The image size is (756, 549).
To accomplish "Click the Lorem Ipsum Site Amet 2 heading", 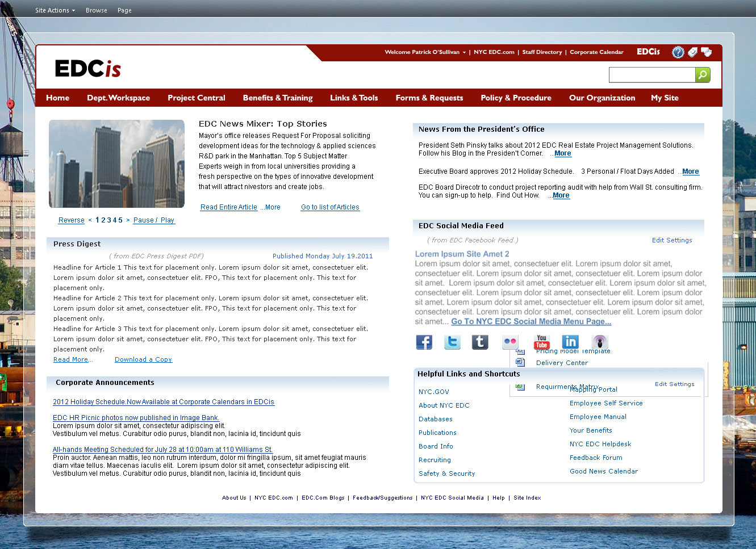I will pyautogui.click(x=462, y=254).
